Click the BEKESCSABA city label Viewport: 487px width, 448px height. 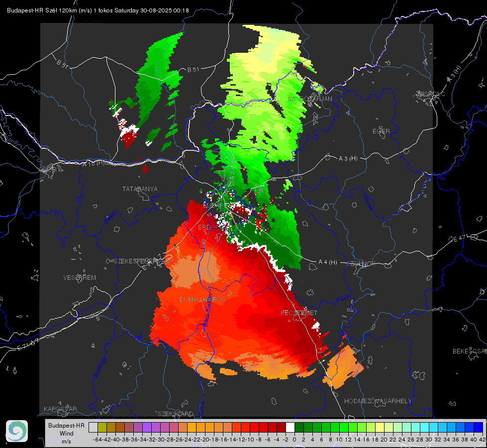(x=470, y=351)
